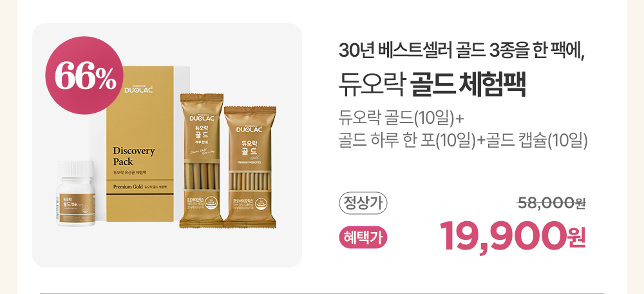The width and height of the screenshot is (644, 294).
Task: Click the Discovery Pack text on the box
Action: [134, 156]
